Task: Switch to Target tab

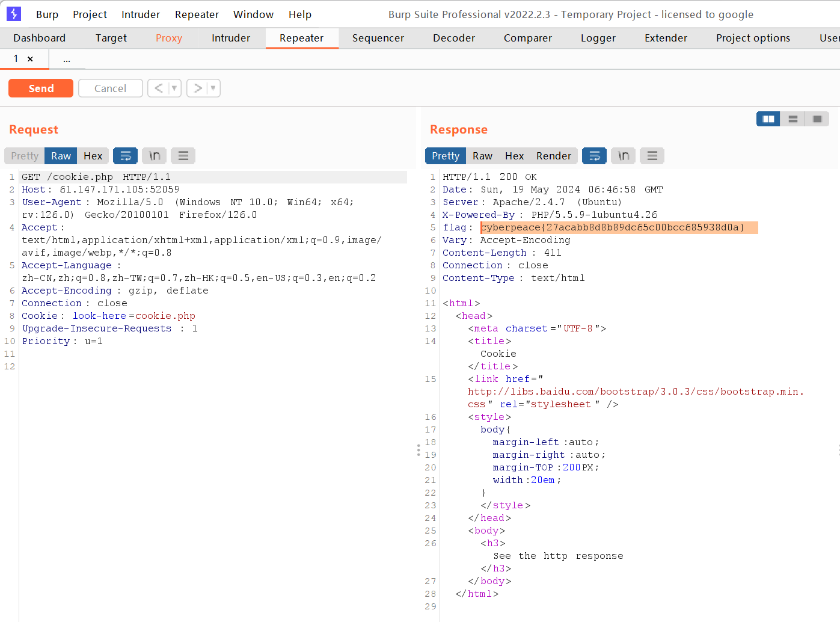Action: pos(111,38)
